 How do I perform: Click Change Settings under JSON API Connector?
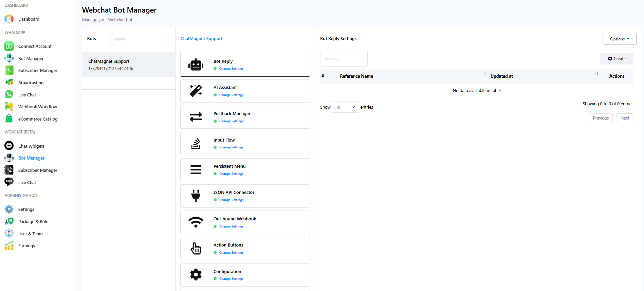click(x=231, y=200)
